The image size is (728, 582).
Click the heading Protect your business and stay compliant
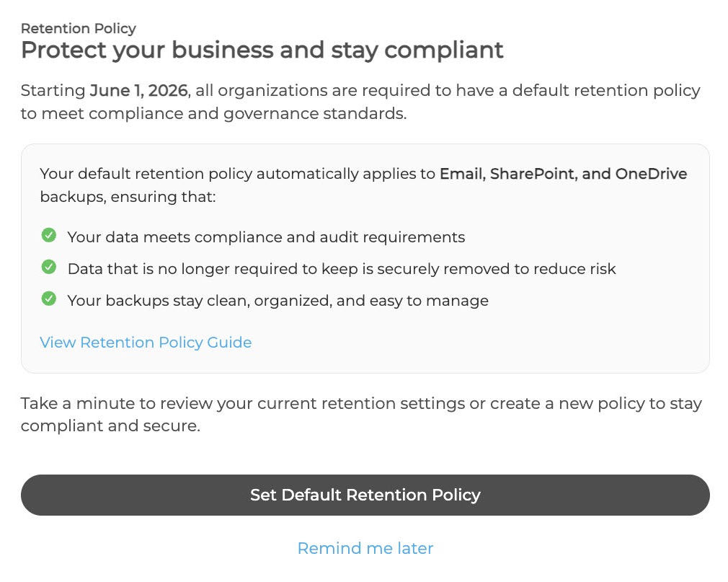pyautogui.click(x=262, y=50)
